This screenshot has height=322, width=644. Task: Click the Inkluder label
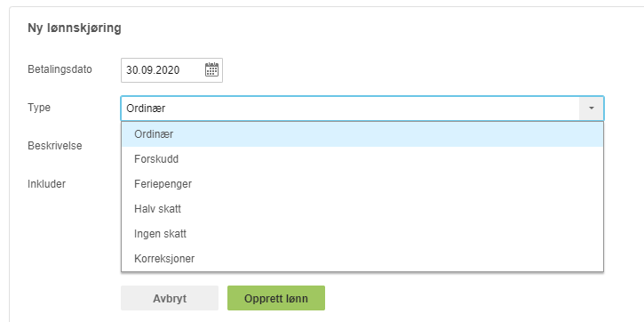(47, 184)
